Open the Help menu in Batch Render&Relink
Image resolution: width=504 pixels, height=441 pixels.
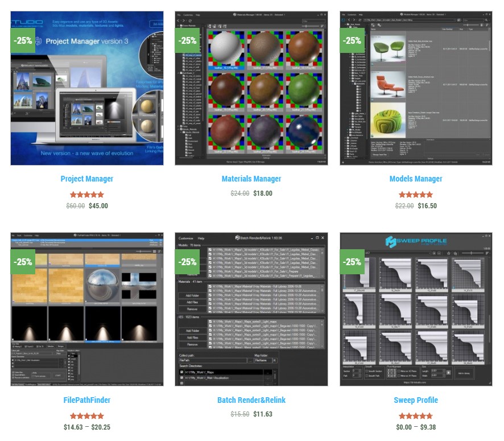coord(201,238)
